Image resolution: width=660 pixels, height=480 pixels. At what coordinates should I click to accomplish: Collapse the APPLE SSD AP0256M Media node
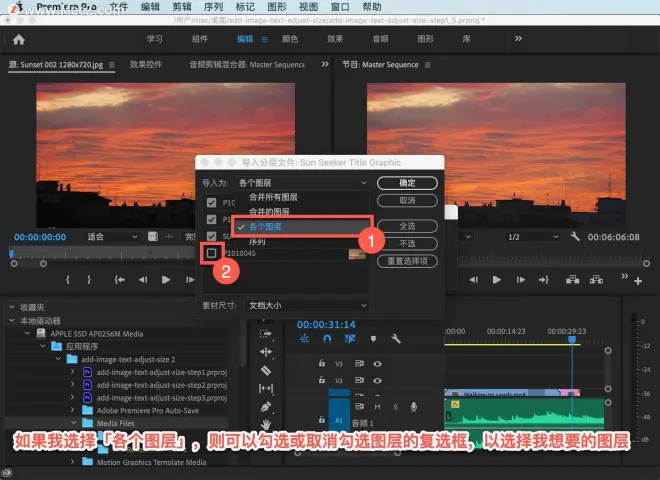(x=27, y=333)
